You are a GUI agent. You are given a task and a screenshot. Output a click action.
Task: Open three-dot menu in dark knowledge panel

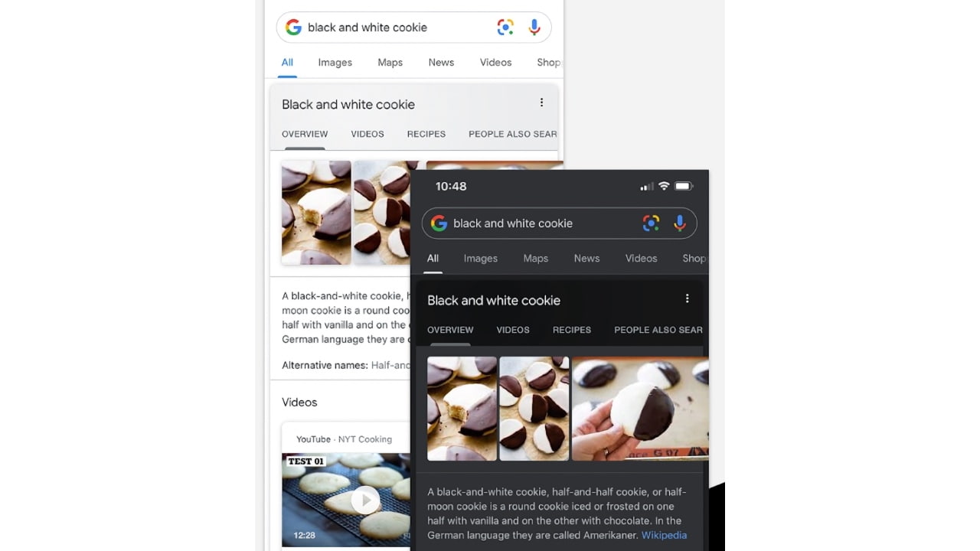[x=687, y=298]
